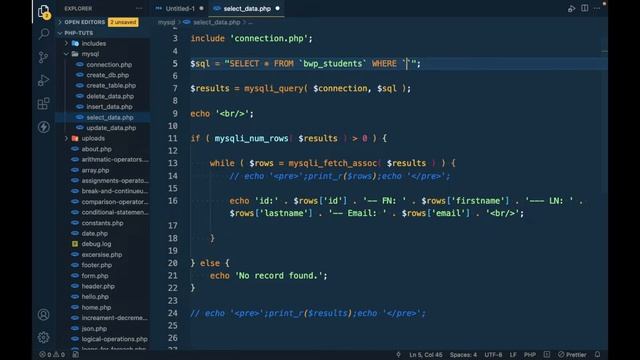Open form.php file
The height and width of the screenshot is (360, 640).
pos(95,276)
